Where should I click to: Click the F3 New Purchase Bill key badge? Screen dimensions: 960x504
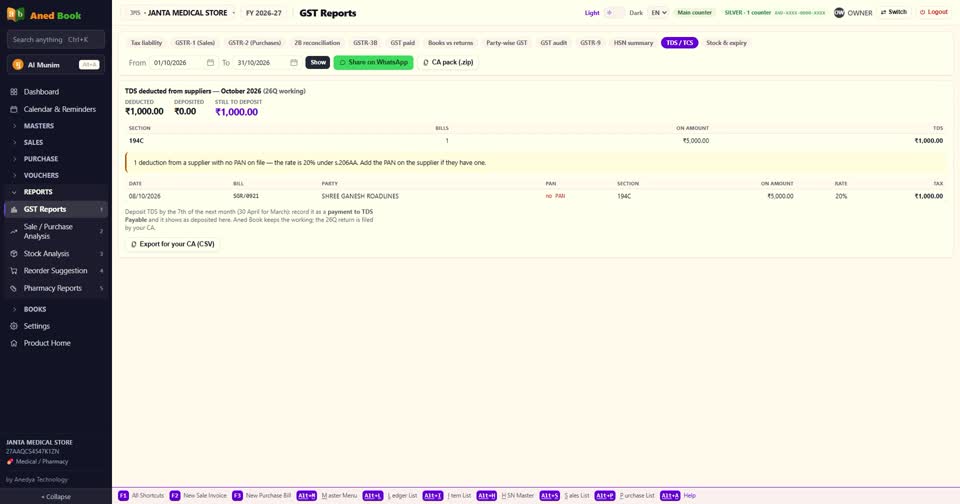point(237,495)
